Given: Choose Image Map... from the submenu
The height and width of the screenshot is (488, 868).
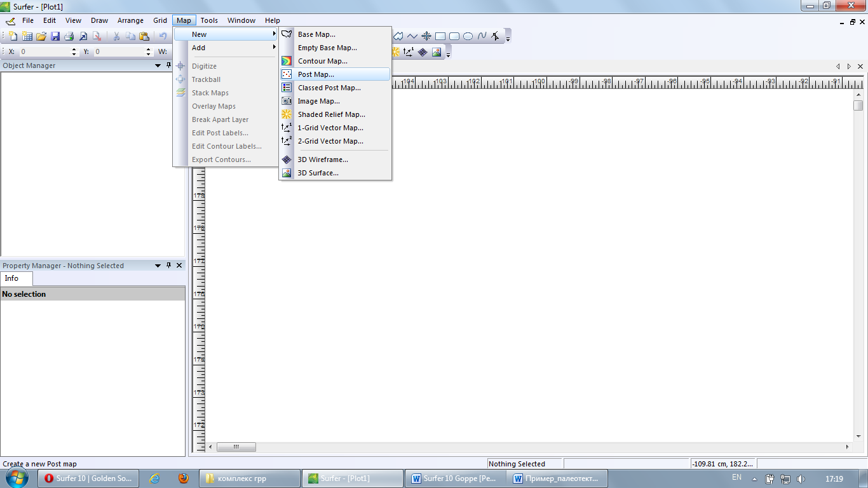Looking at the screenshot, I should [x=335, y=101].
